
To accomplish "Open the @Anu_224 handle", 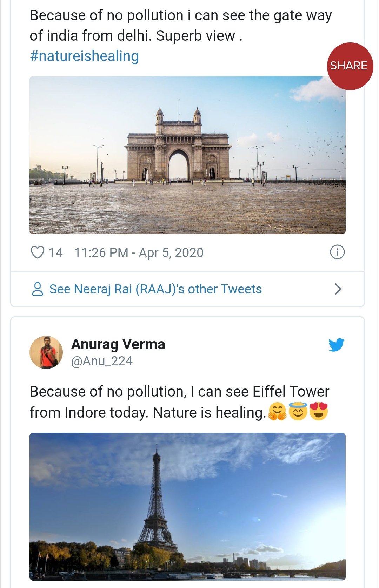I will pyautogui.click(x=102, y=361).
